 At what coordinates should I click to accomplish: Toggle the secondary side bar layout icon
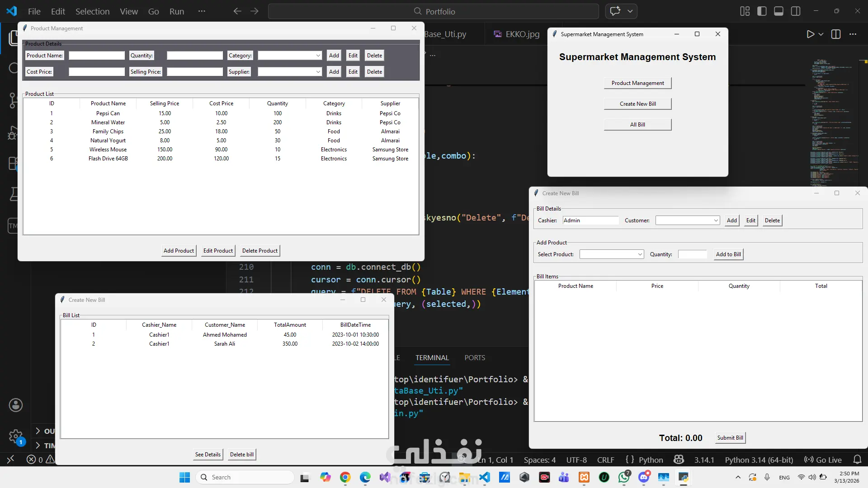796,11
